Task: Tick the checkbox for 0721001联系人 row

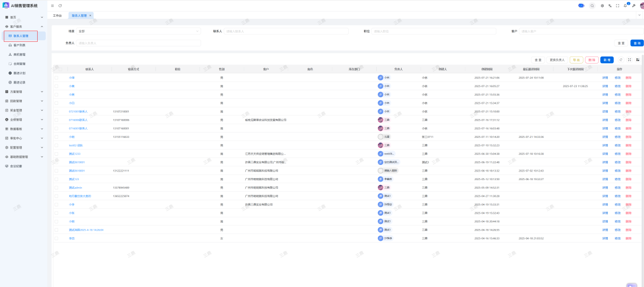Action: (x=57, y=111)
